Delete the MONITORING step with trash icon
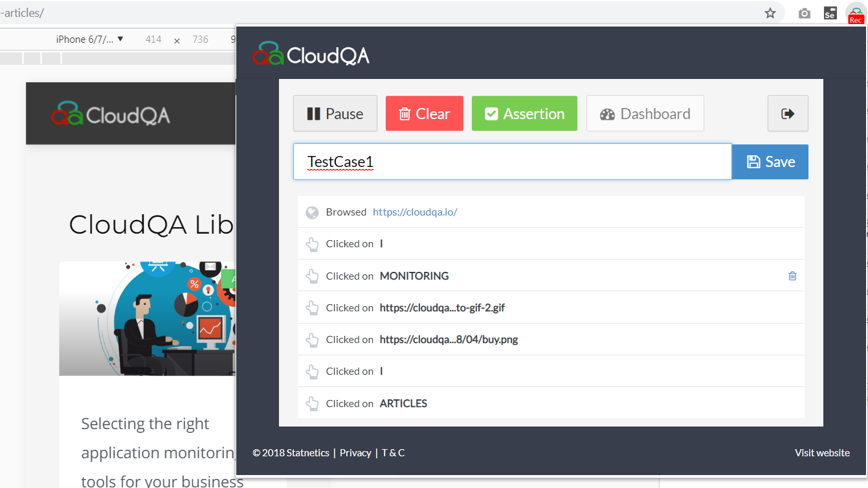Viewport: 868px width, 488px height. click(792, 276)
